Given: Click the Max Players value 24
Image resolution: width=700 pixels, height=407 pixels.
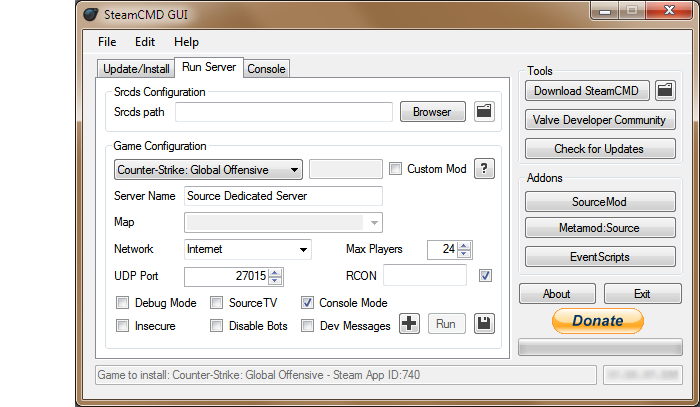Looking at the screenshot, I should tap(449, 249).
